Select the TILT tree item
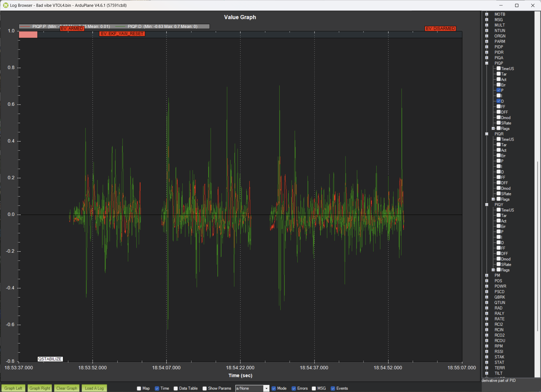541x392 pixels. click(498, 373)
